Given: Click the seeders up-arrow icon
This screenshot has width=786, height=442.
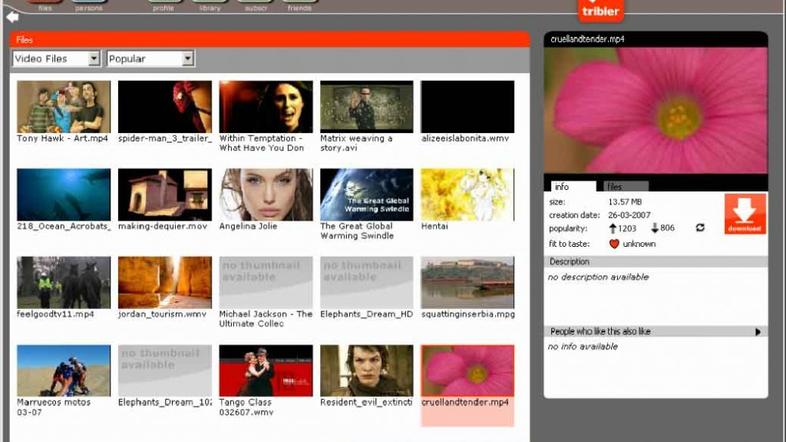Looking at the screenshot, I should pyautogui.click(x=612, y=228).
